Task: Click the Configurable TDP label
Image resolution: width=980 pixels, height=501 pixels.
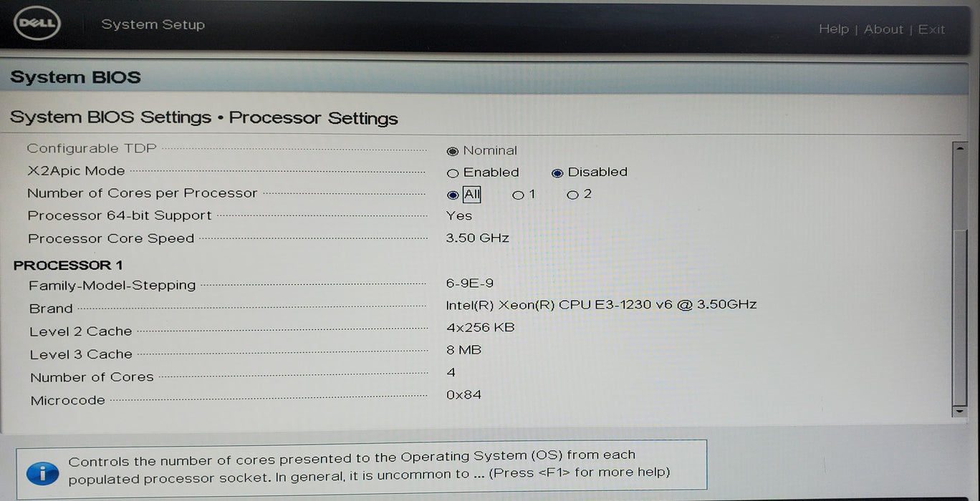Action: (92, 149)
